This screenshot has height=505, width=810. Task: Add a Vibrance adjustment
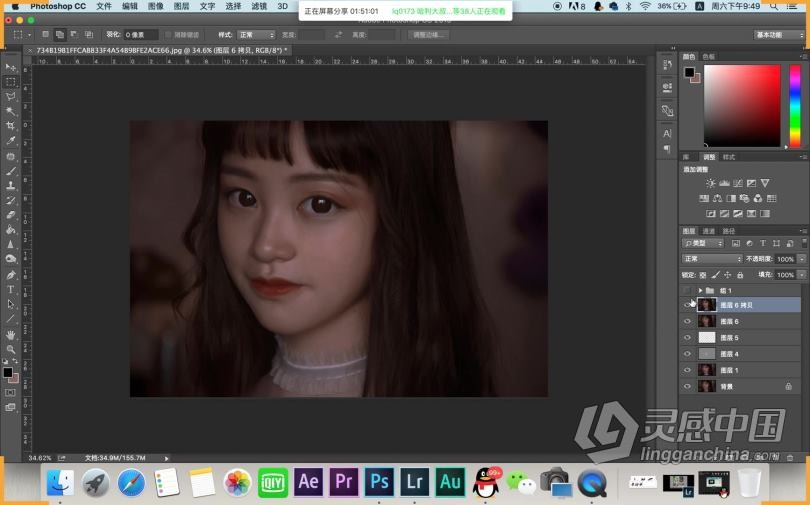point(765,183)
